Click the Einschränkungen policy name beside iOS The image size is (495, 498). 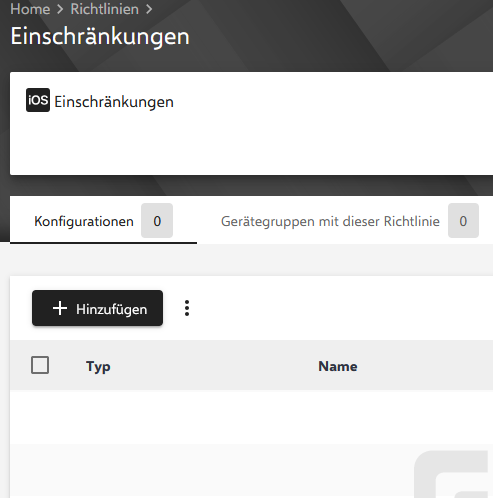tap(114, 102)
